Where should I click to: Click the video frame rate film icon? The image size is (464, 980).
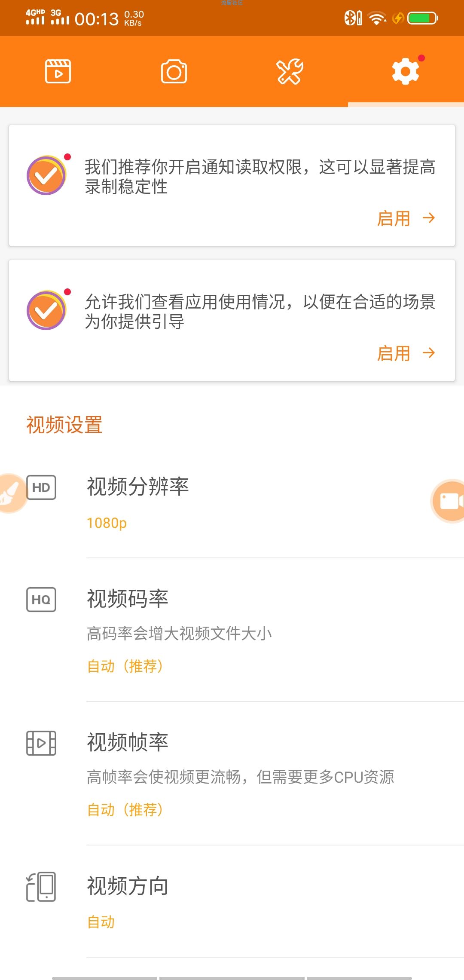41,743
